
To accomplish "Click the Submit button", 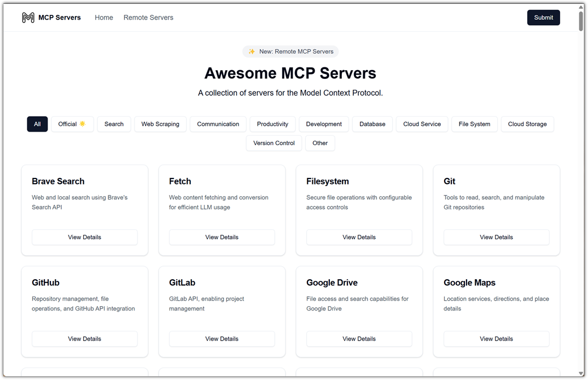I will (543, 18).
